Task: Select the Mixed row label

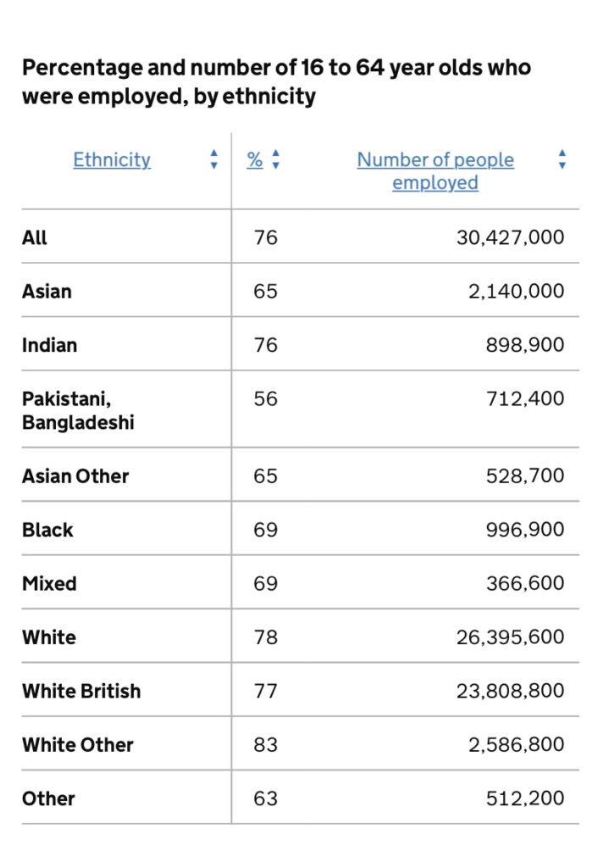Action: (x=49, y=583)
